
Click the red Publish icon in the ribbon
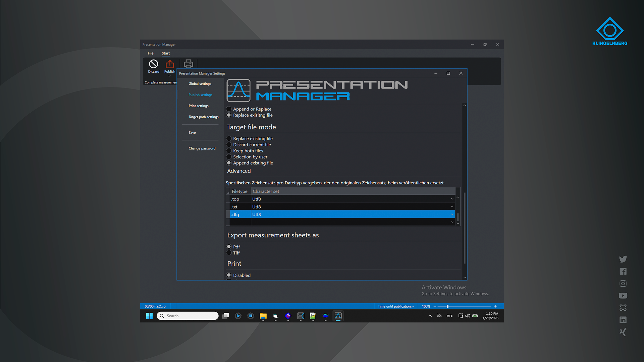pos(170,64)
